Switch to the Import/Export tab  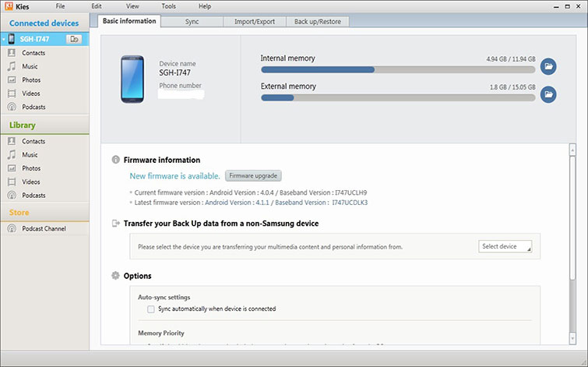[255, 22]
